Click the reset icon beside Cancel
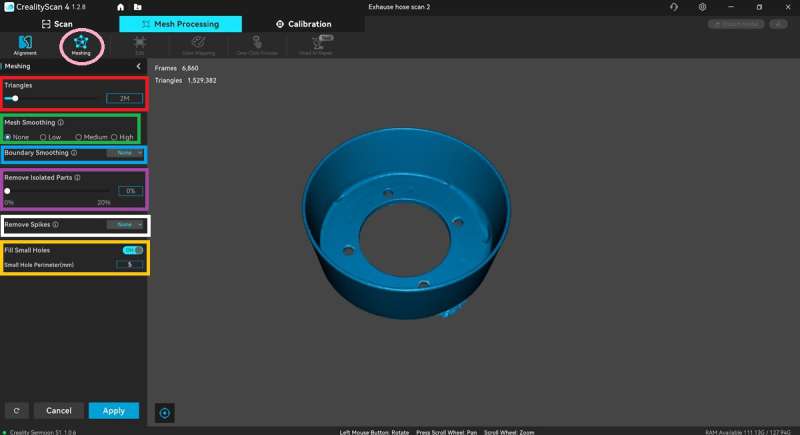This screenshot has width=800, height=435. (x=15, y=410)
